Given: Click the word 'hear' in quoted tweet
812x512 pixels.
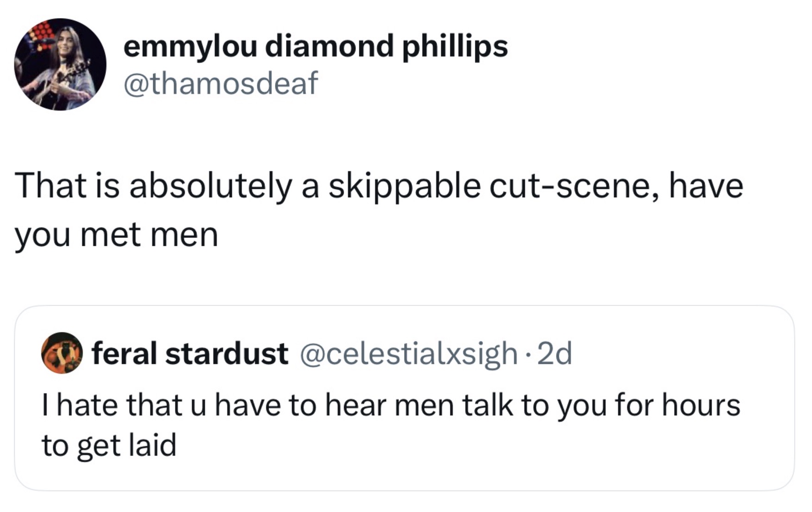Looking at the screenshot, I should click(x=355, y=405).
